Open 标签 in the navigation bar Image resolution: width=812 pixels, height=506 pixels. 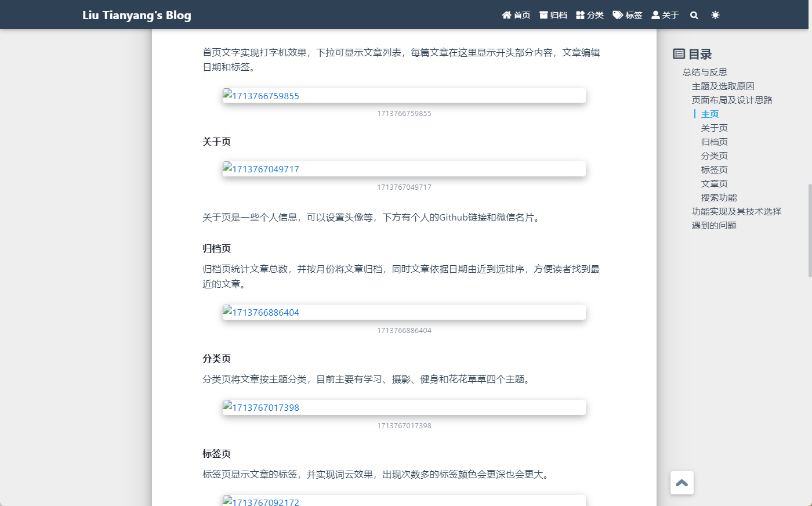point(628,15)
